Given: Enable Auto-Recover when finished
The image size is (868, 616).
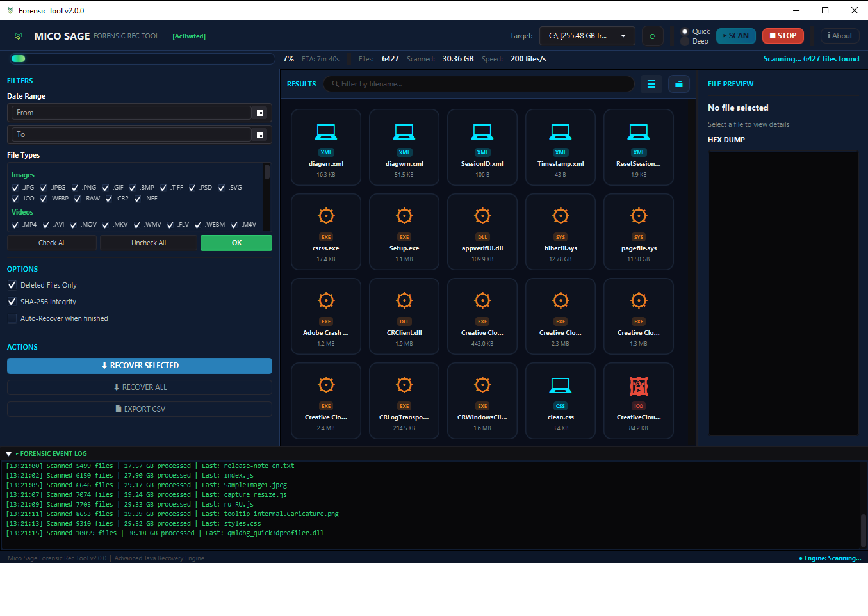Looking at the screenshot, I should tap(12, 318).
